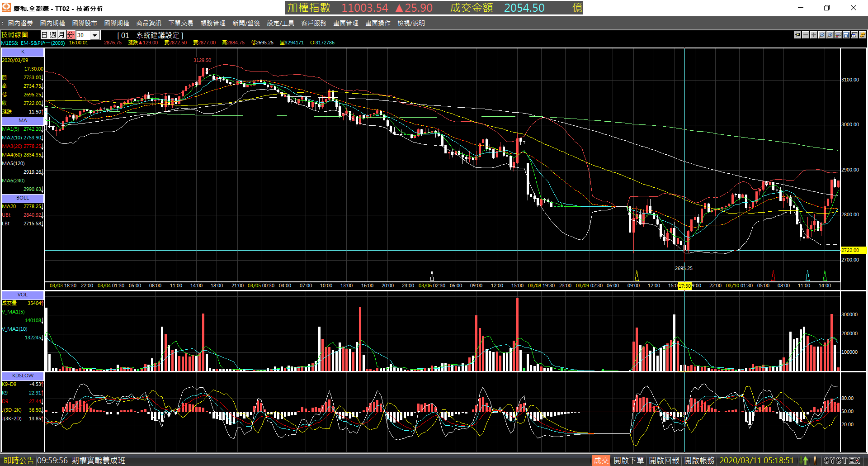Image resolution: width=868 pixels, height=466 pixels.
Task: Open the 設定/工具 menu
Action: click(280, 23)
